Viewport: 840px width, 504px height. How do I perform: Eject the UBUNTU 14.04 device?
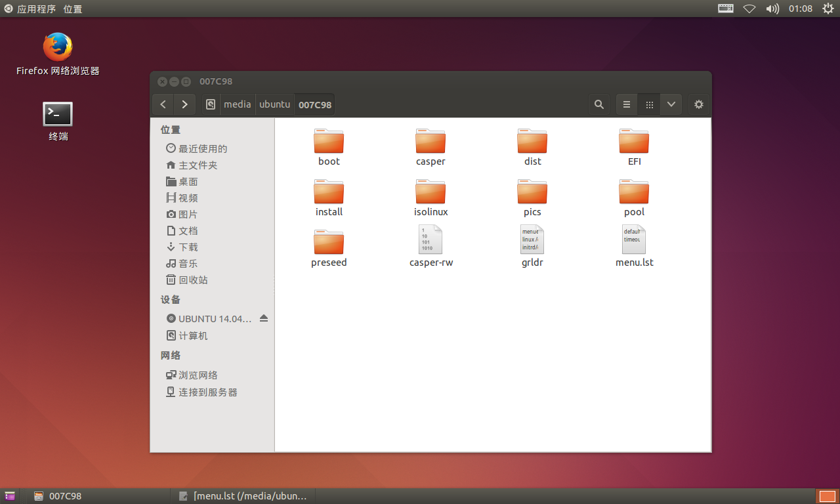click(x=264, y=318)
